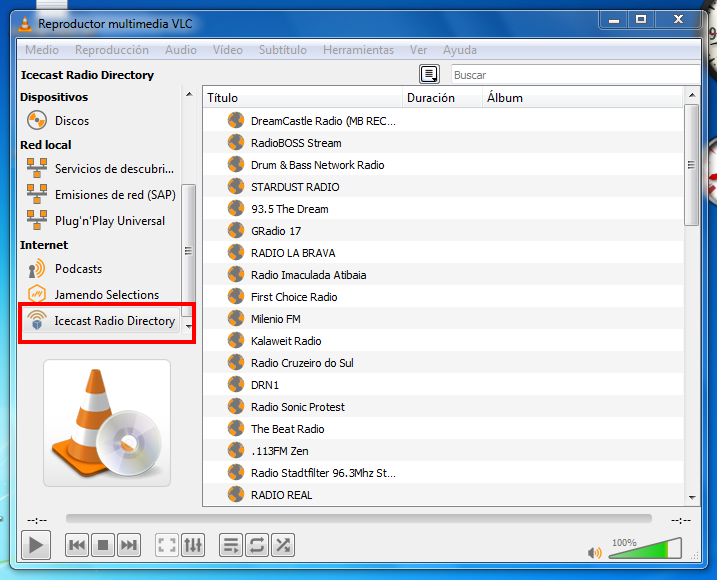This screenshot has width=717, height=580.
Task: Open extended settings equalizer panel
Action: (x=193, y=545)
